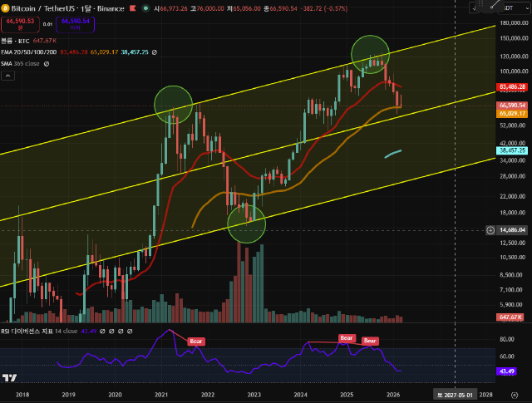Viewport: 532px width, 403px height.
Task: Click the 60.00 RSI scale label
Action: (507, 356)
